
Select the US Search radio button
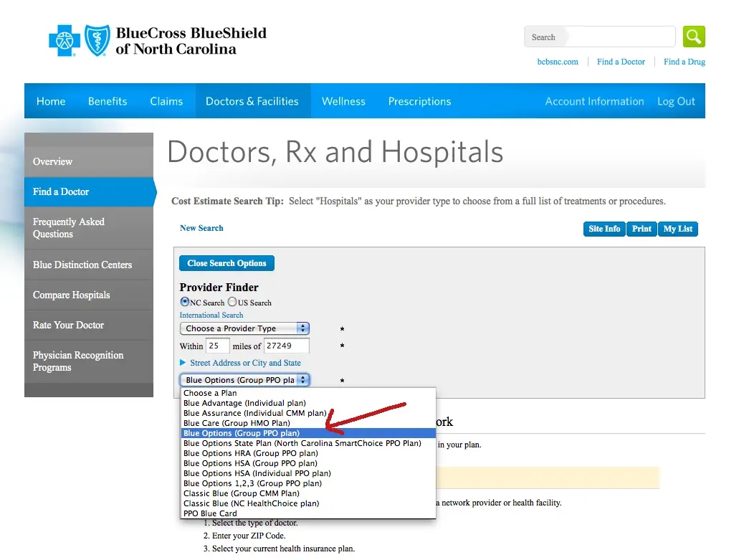pos(233,302)
